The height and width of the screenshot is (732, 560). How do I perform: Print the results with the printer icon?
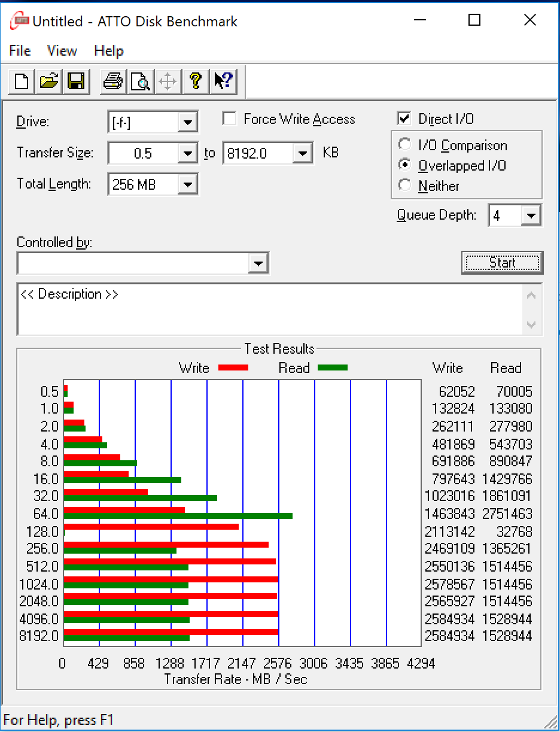point(112,81)
